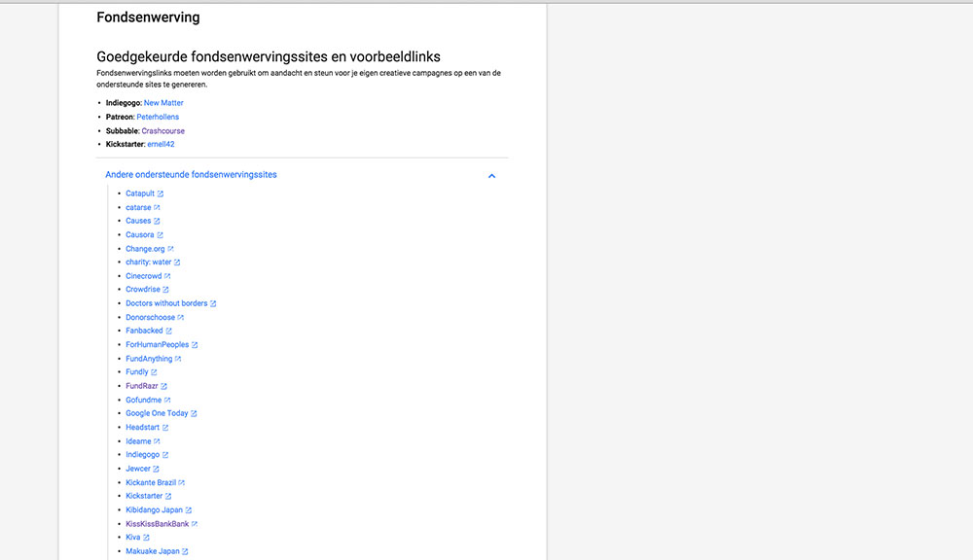Click the external link icon beside Gofundme
The image size is (973, 560).
pyautogui.click(x=167, y=400)
